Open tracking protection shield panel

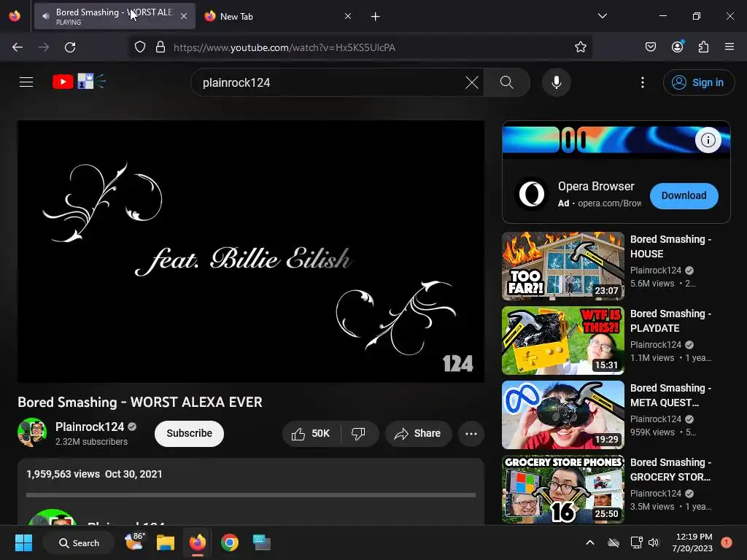point(139,47)
